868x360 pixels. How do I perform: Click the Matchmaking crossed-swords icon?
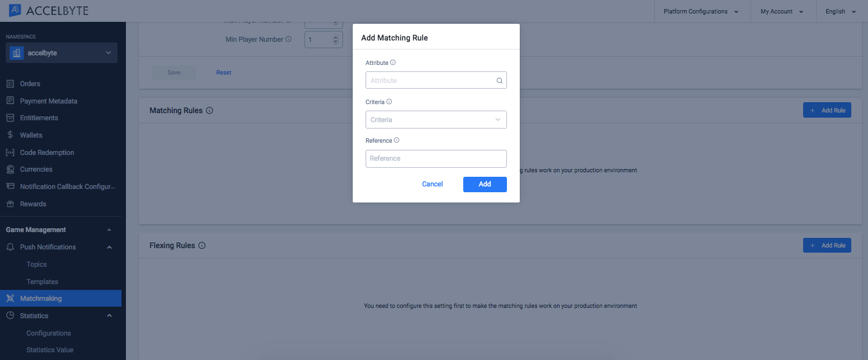[x=10, y=298]
